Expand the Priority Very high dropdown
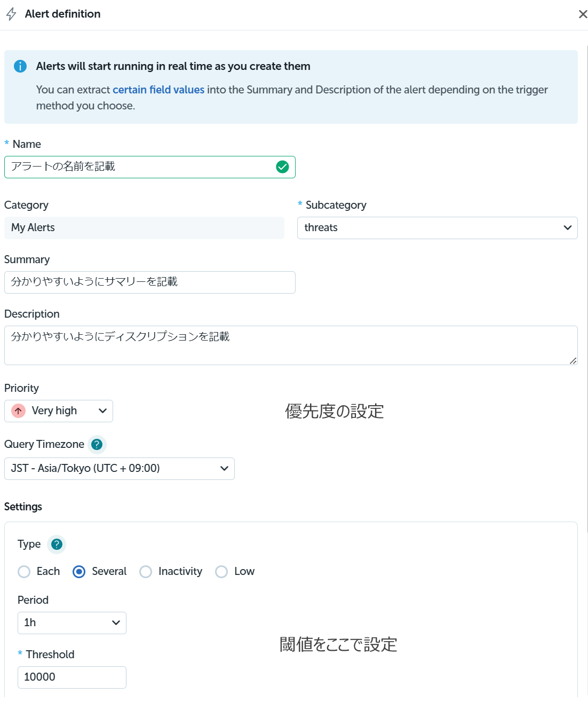Screen dimensions: 588x702 point(59,411)
